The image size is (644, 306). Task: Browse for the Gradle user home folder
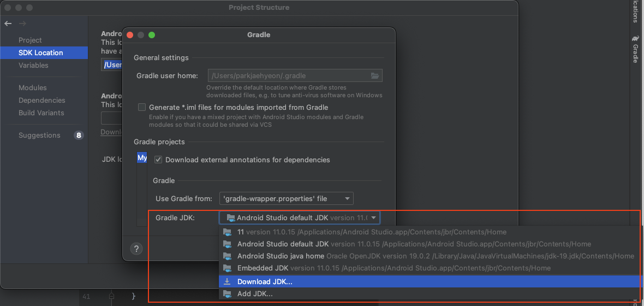coord(374,75)
